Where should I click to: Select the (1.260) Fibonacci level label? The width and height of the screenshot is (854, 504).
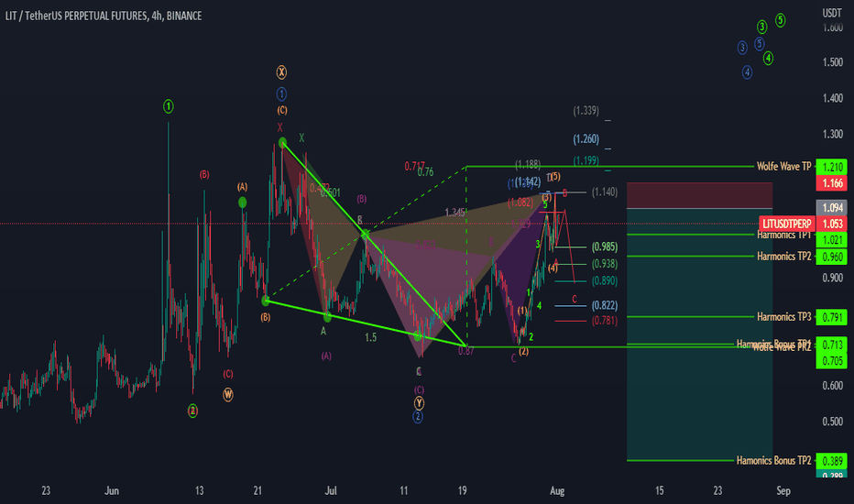(x=586, y=139)
